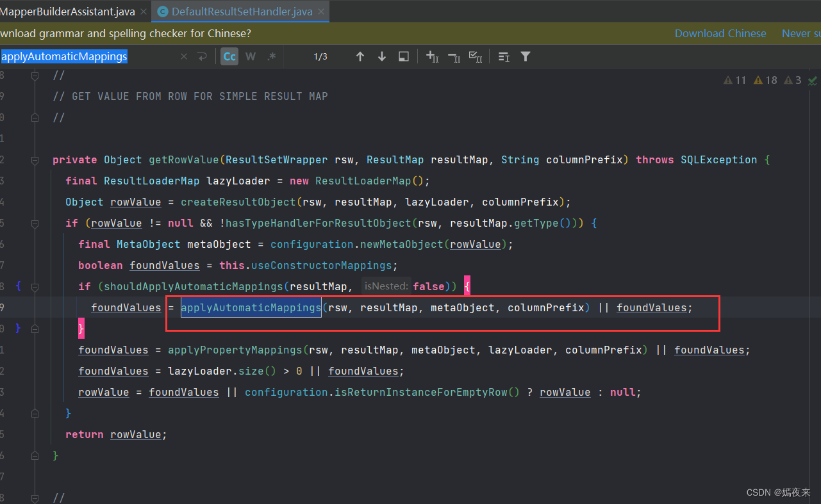Viewport: 821px width, 504px height.
Task: Click the 'new ResultLoaderMap()' constructor call
Action: (x=360, y=181)
